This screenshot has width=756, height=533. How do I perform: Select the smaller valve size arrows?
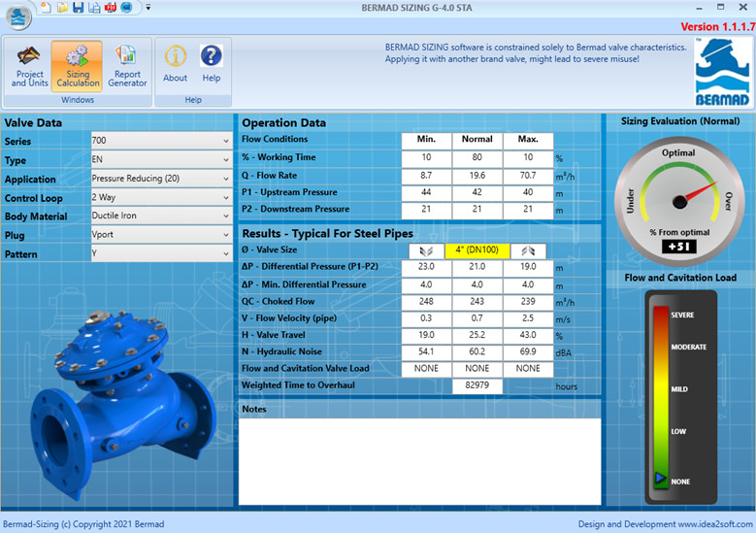426,250
